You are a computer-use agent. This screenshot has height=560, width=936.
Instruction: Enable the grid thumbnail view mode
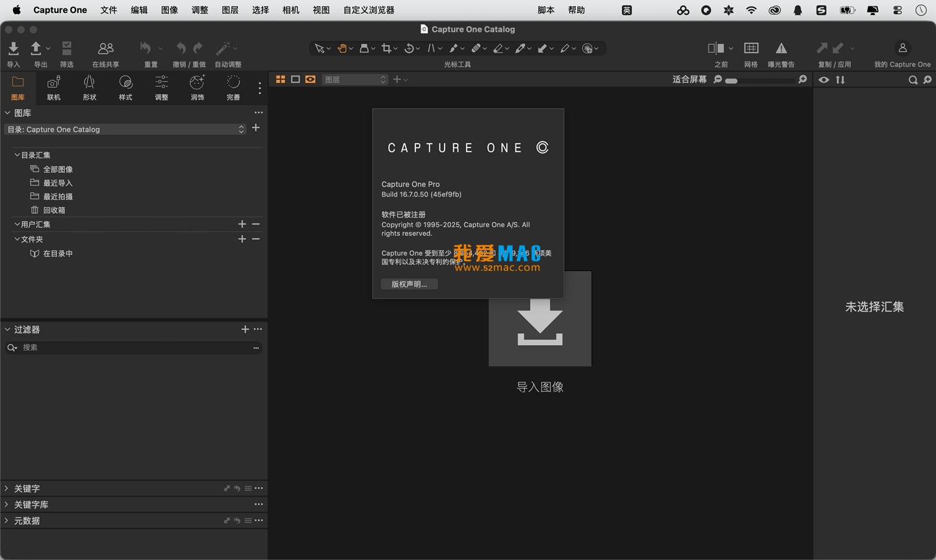[x=280, y=79]
